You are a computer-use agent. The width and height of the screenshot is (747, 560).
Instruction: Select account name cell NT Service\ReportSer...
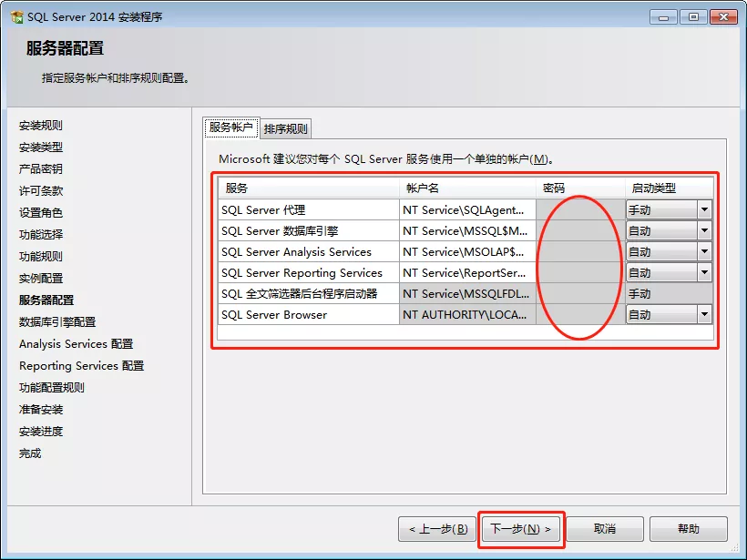point(467,272)
